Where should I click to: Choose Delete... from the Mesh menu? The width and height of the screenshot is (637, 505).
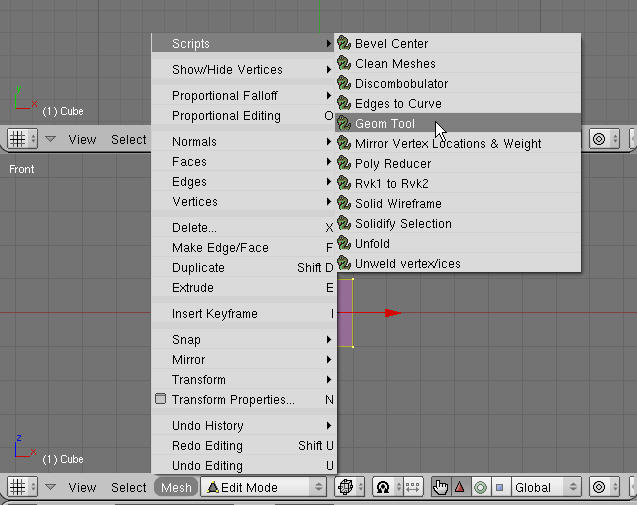pos(243,228)
